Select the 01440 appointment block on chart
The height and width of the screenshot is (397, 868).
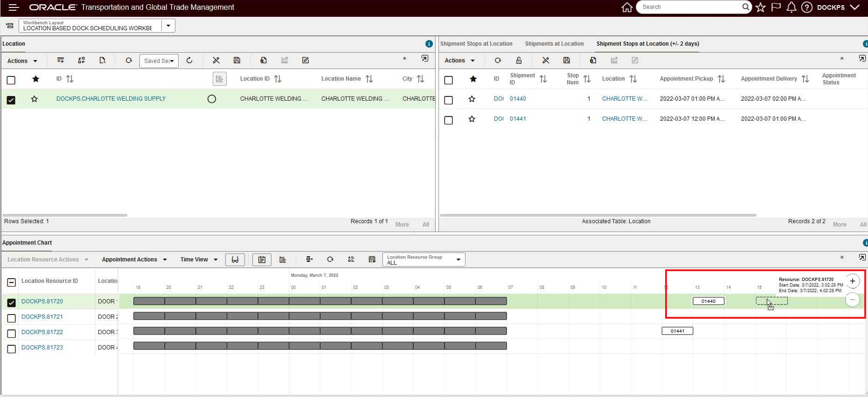coord(708,301)
